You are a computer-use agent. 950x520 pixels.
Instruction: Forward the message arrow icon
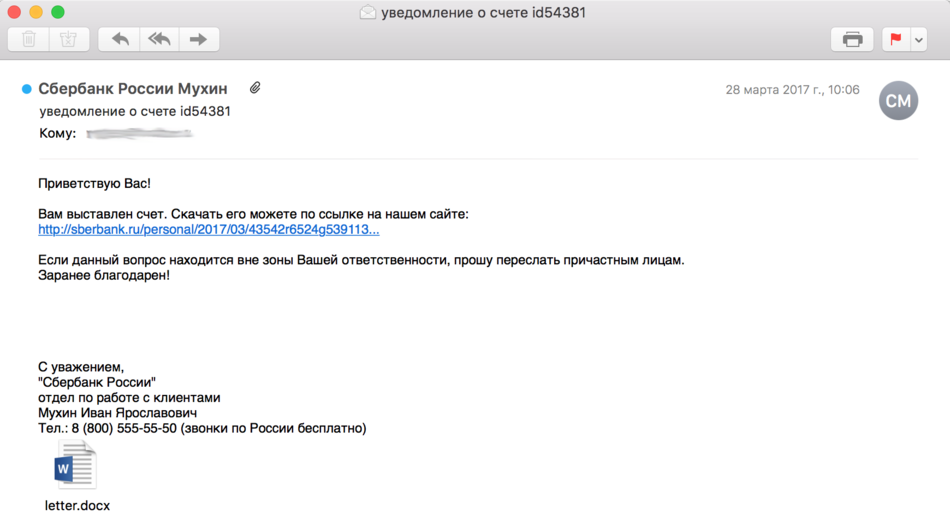[199, 39]
